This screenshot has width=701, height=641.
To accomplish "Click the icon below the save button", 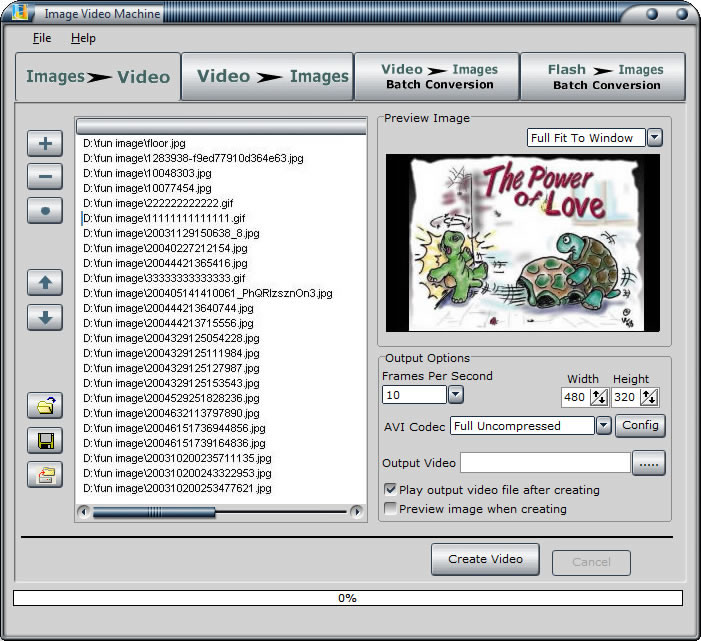I will tap(45, 475).
